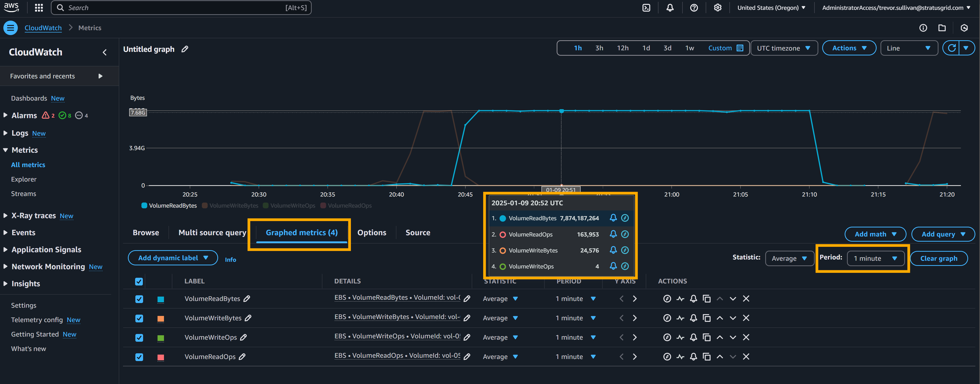The image size is (980, 384).
Task: Switch VolumeReadBytes to right Y axis
Action: (x=635, y=299)
